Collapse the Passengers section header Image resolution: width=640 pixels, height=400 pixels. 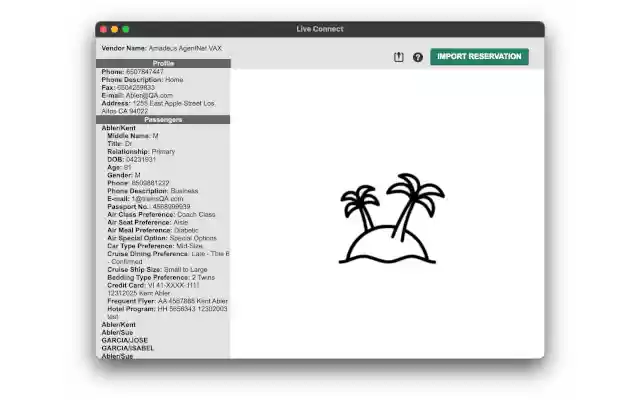pos(163,119)
